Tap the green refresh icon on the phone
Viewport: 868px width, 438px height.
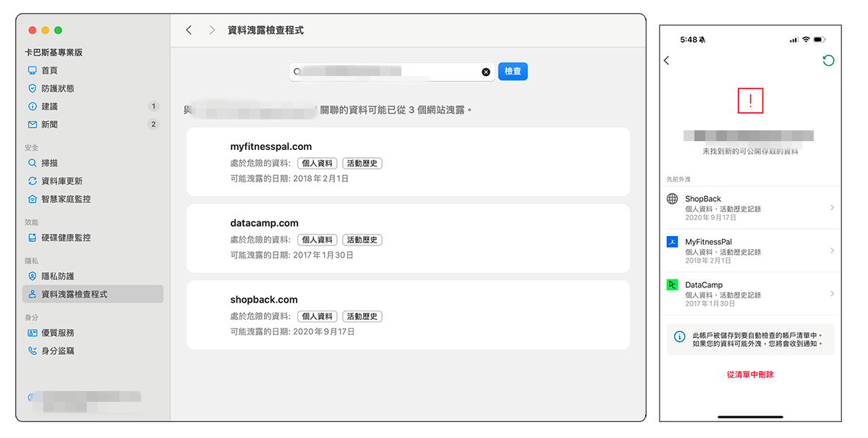click(x=828, y=61)
